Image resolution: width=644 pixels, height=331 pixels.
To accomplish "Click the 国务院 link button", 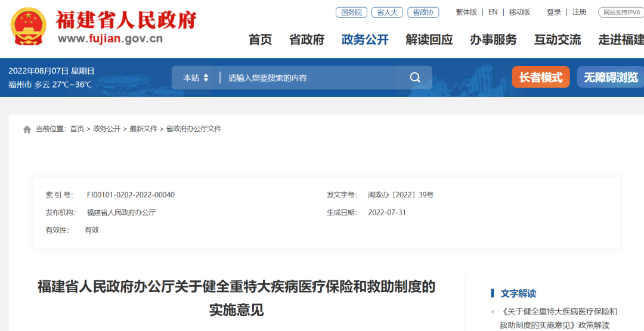I will (x=351, y=12).
